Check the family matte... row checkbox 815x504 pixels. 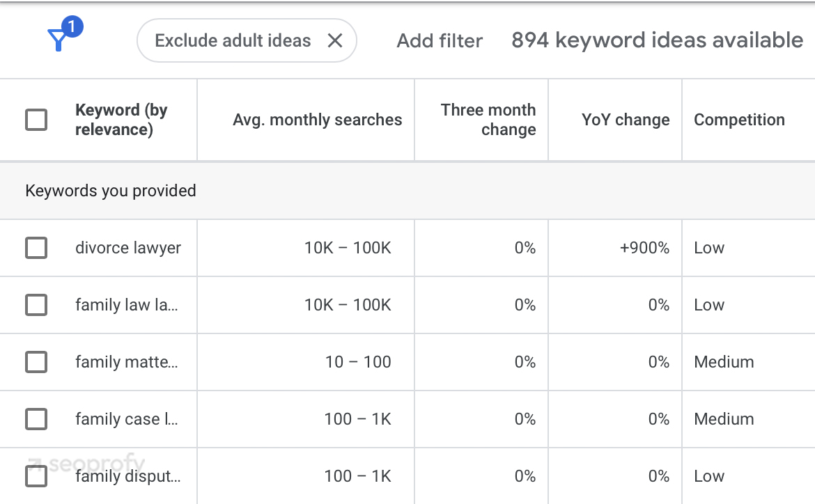tap(36, 362)
